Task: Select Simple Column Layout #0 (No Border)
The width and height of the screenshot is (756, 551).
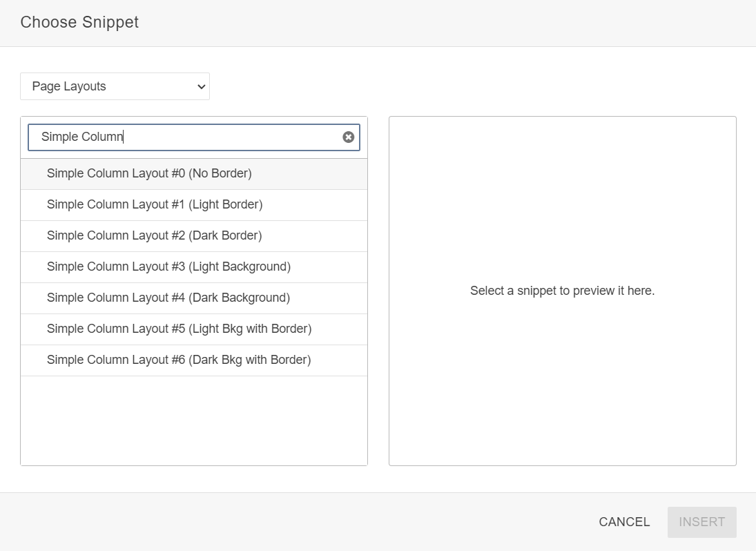Action: (x=149, y=174)
